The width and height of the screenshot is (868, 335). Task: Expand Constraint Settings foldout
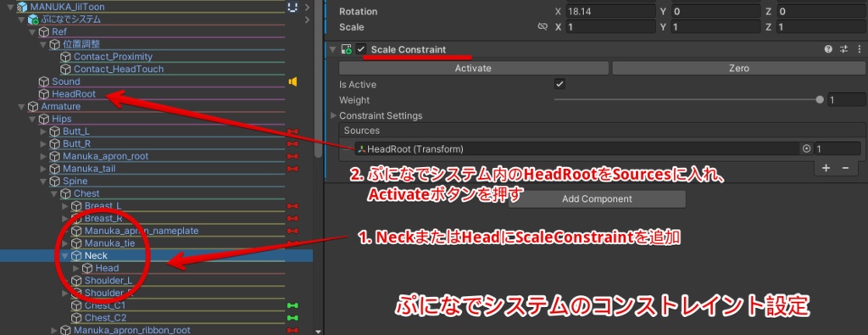[333, 115]
